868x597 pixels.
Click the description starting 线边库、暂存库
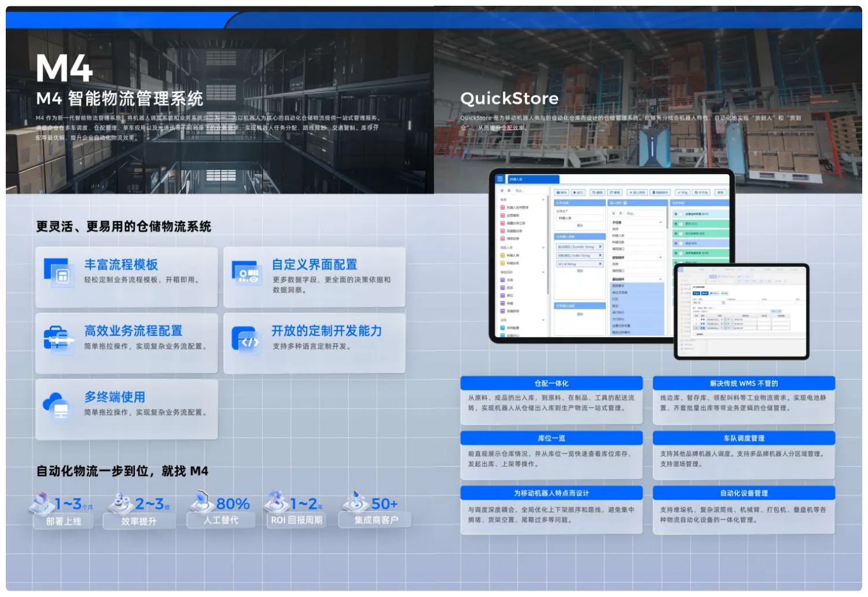(x=744, y=403)
